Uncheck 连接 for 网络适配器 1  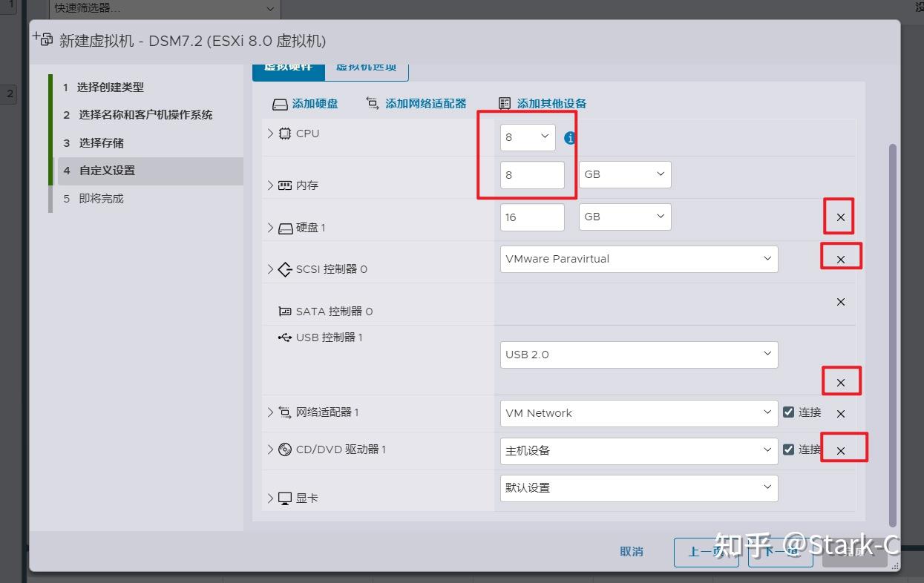tap(788, 413)
